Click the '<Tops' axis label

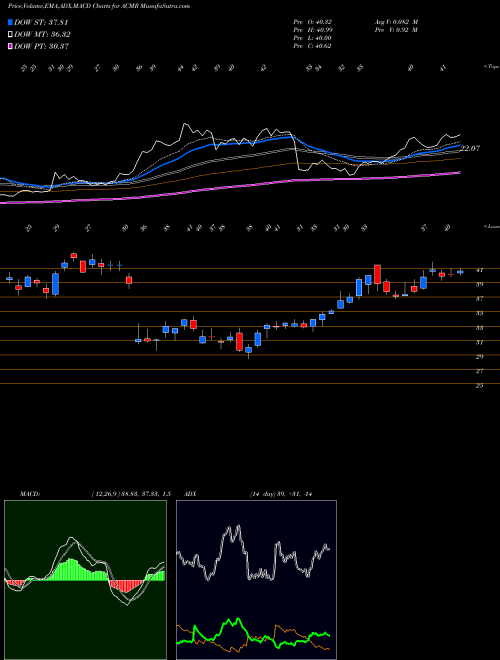[491, 67]
